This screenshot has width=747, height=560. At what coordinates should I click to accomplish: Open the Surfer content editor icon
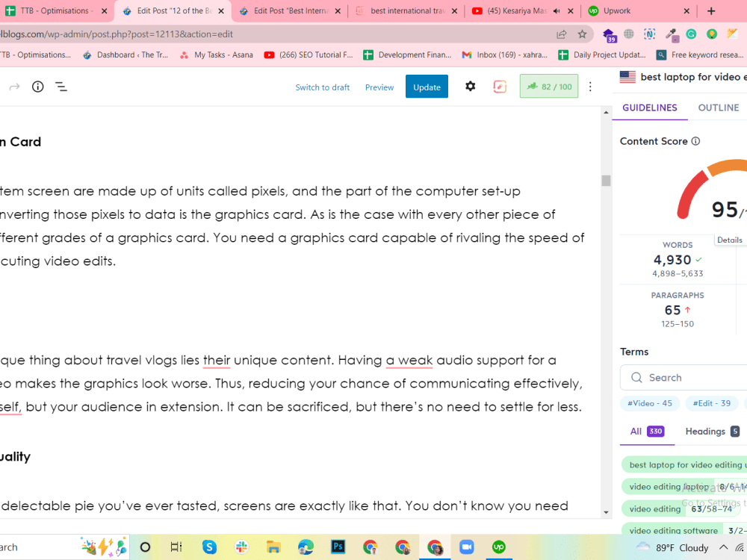[500, 87]
